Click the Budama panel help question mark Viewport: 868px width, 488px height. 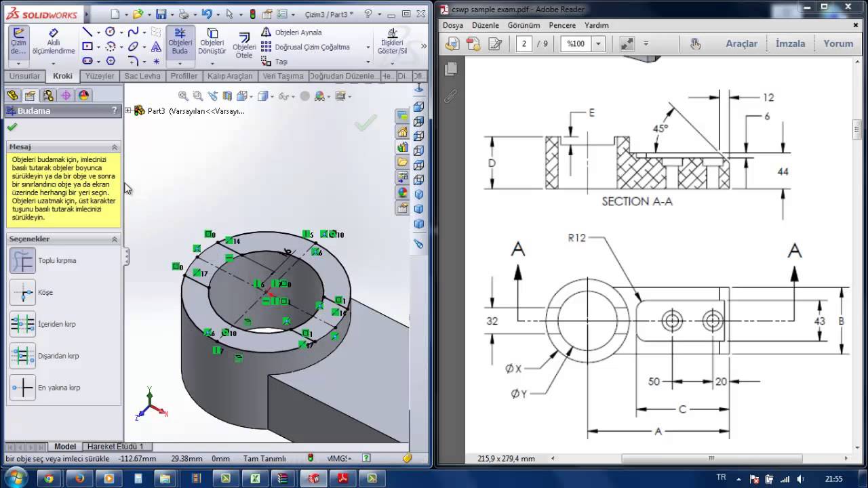pos(115,110)
